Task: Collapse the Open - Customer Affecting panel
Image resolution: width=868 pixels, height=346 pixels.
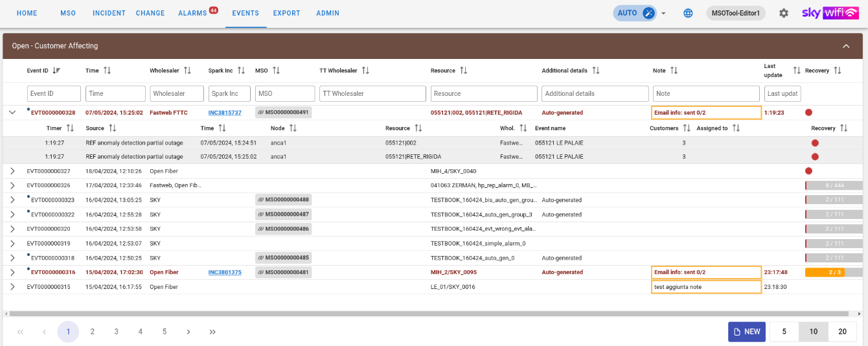Action: (x=846, y=46)
